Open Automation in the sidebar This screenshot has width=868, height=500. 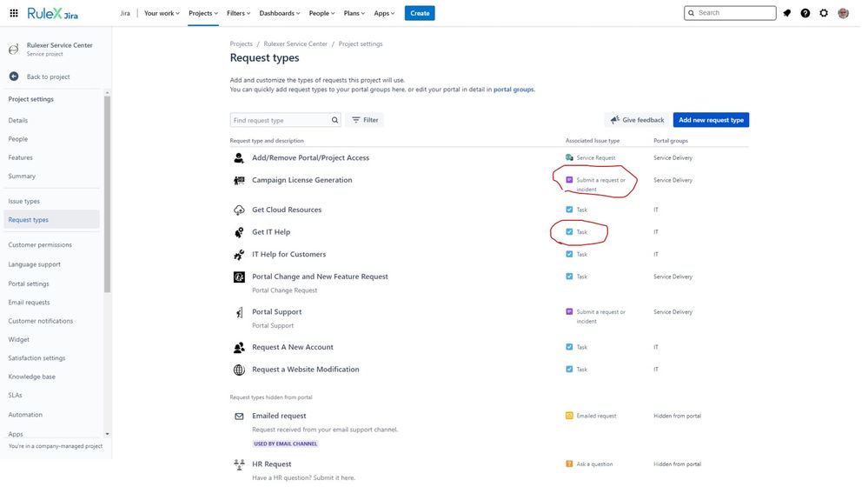[25, 415]
